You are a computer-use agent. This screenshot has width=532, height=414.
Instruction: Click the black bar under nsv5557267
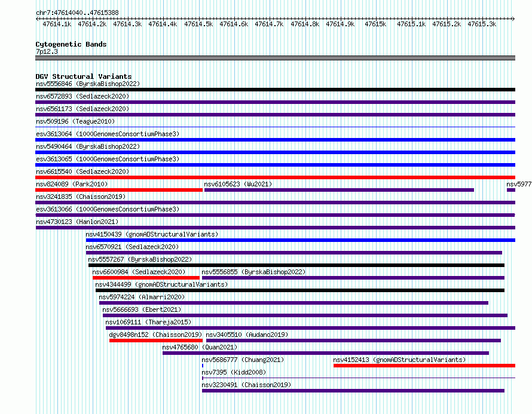[x=296, y=265]
